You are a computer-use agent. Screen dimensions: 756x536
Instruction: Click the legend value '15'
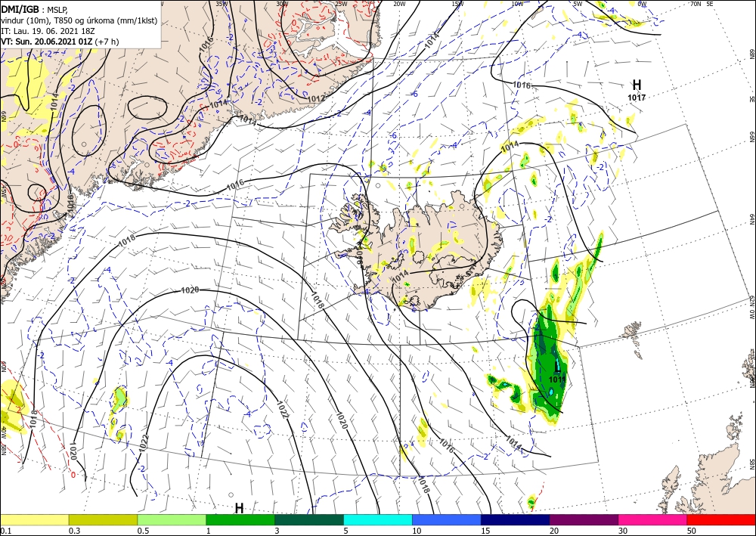(485, 531)
